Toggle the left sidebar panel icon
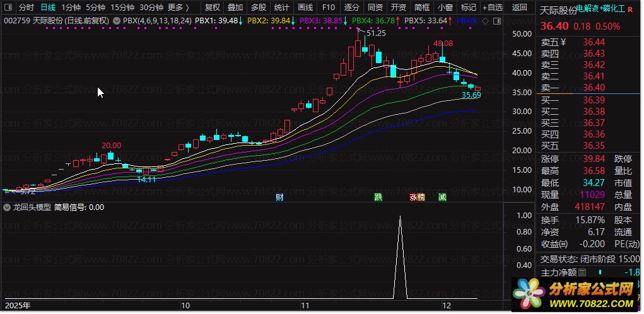The width and height of the screenshot is (644, 314). click(9, 8)
